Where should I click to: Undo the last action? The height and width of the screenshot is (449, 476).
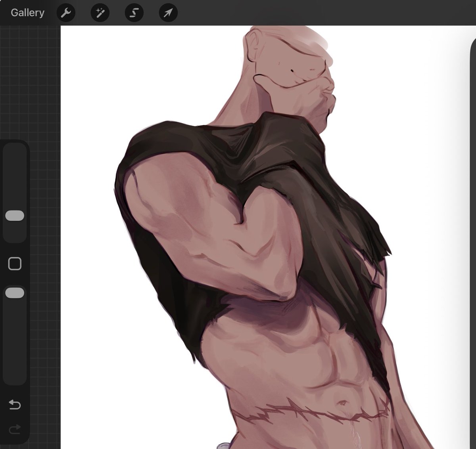pos(15,405)
